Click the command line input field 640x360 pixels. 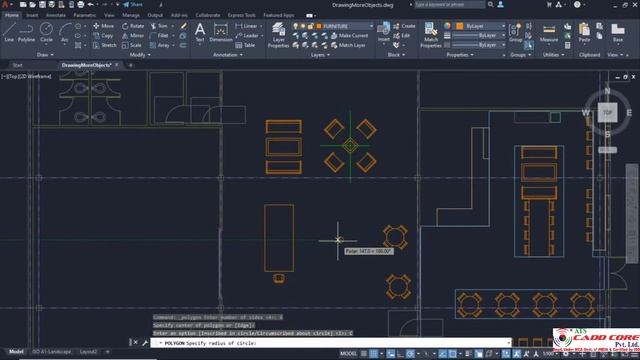331,343
